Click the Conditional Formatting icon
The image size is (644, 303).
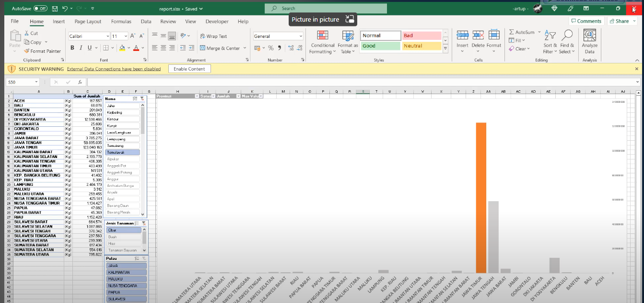click(x=323, y=36)
